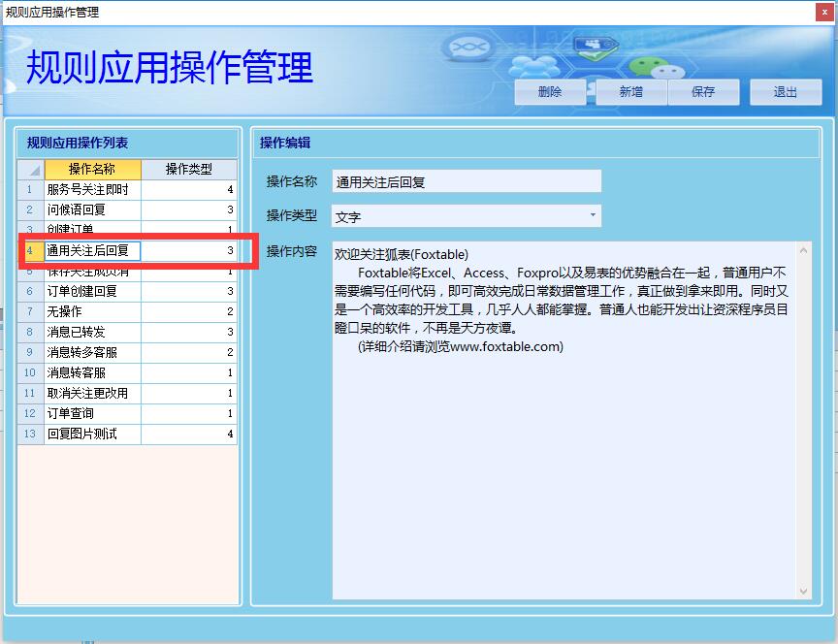Click row header 13 beside 回复图片测试
Image resolution: width=838 pixels, height=644 pixels.
click(31, 434)
